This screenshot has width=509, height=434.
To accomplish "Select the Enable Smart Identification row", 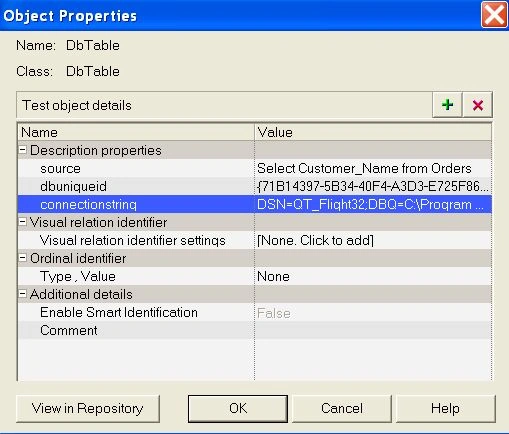I will tap(255, 312).
